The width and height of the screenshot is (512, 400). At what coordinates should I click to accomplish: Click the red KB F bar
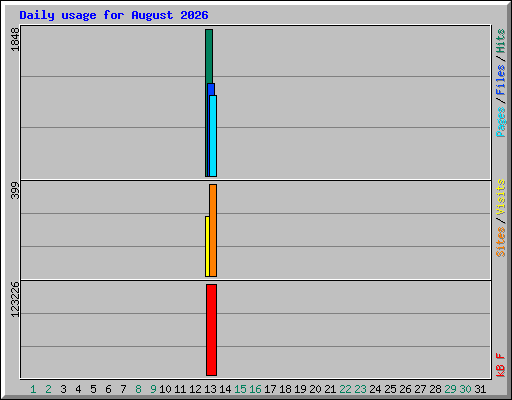point(211,330)
